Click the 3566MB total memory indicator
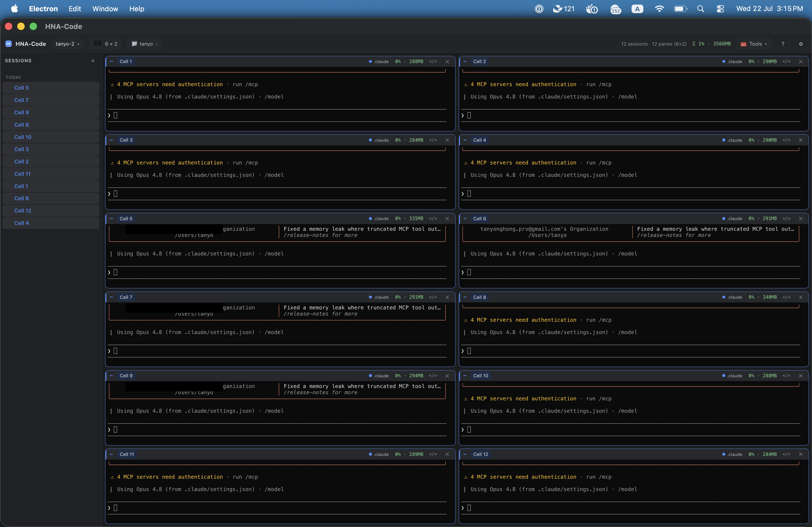The width and height of the screenshot is (812, 527). coord(722,44)
